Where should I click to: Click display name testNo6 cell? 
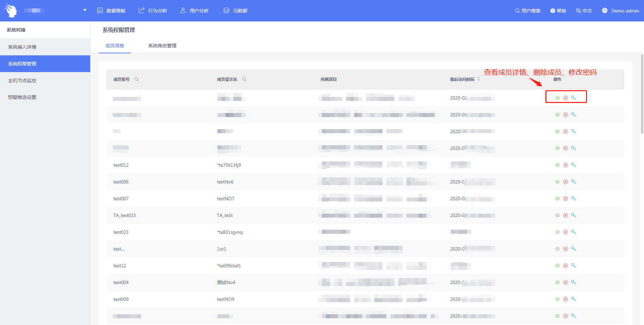(x=225, y=182)
